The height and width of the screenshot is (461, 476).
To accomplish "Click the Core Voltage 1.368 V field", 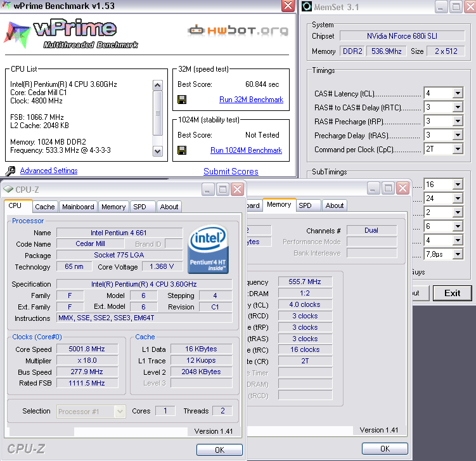I will 162,266.
